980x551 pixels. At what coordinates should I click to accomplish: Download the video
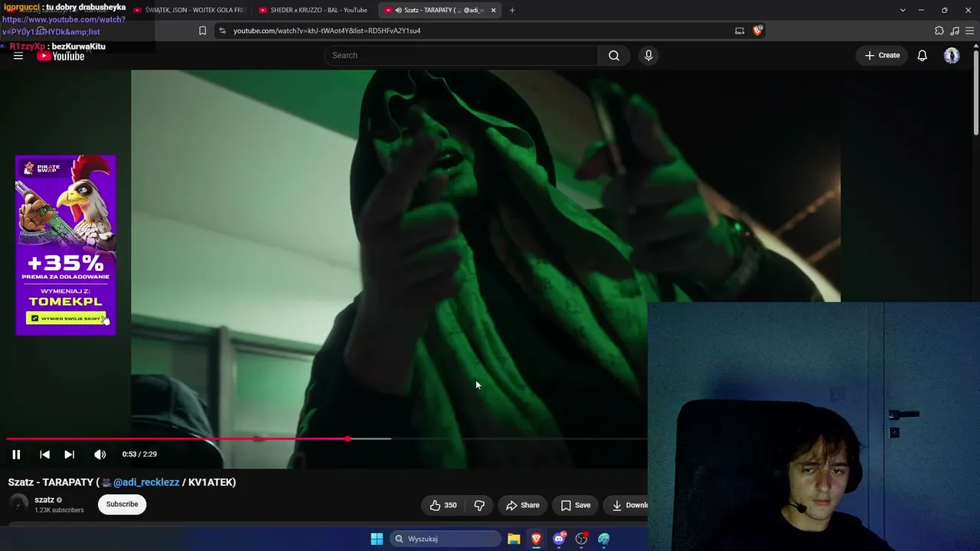626,505
